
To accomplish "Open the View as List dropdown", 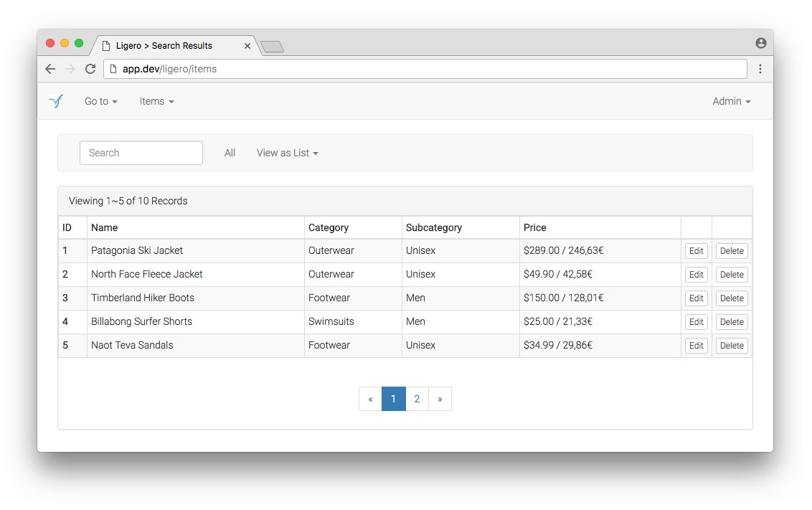I will pos(288,153).
